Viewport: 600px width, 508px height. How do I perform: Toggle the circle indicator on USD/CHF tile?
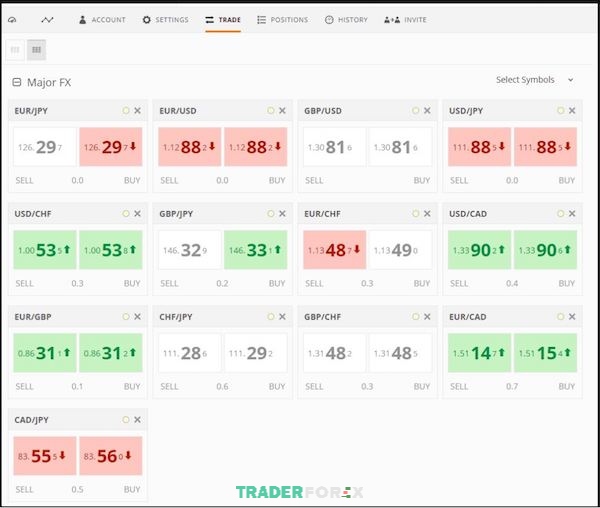[126, 213]
